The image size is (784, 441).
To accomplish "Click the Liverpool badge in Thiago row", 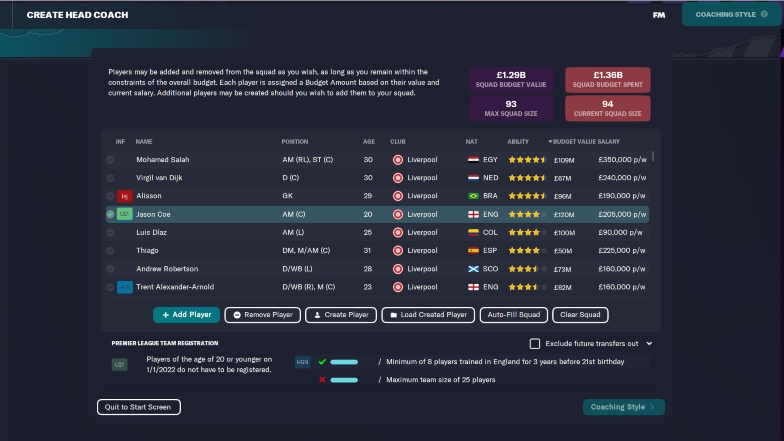I will 398,250.
